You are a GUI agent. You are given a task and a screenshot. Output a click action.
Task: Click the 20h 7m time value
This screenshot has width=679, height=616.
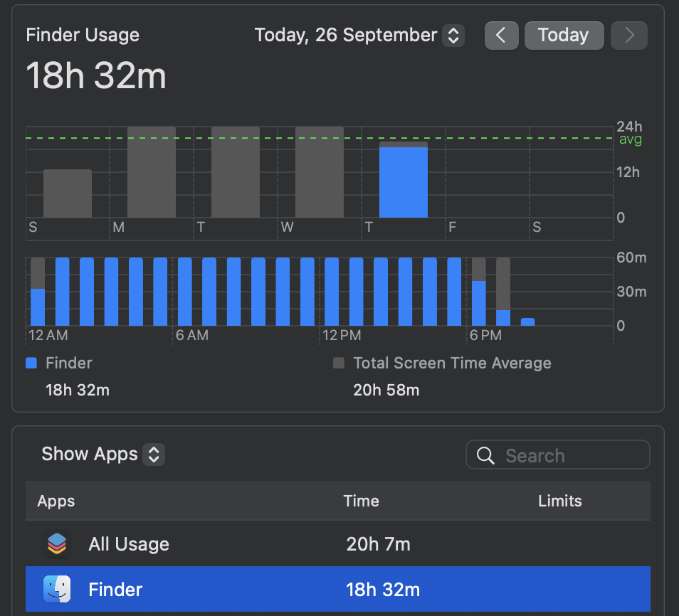[378, 544]
